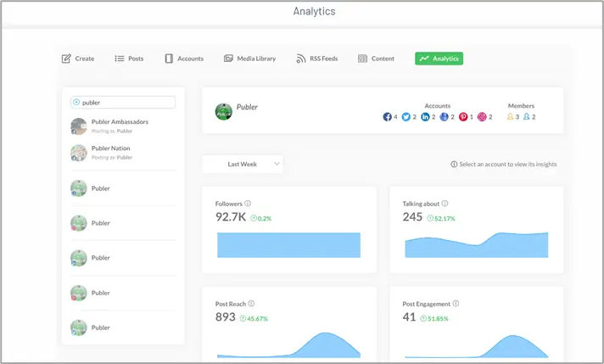Click the Last Week dropdown chevron

pyautogui.click(x=277, y=164)
